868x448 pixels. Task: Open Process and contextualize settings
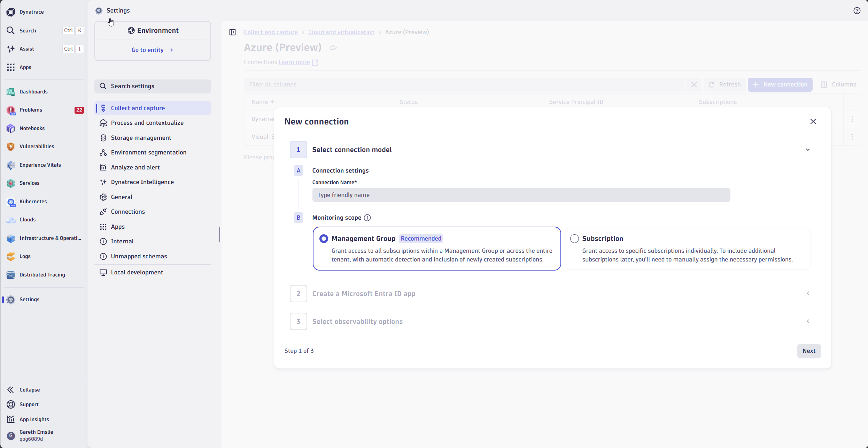153,123
